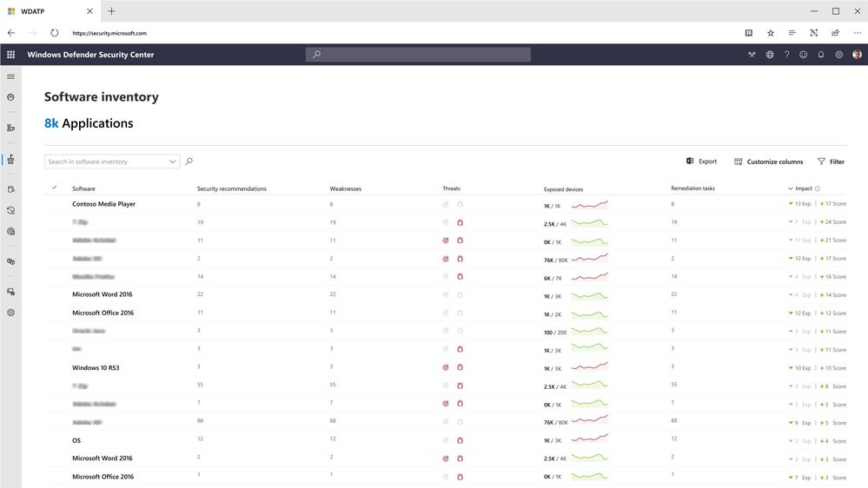Click the search magnifier next to inventory search
This screenshot has height=488, width=868.
pyautogui.click(x=189, y=161)
